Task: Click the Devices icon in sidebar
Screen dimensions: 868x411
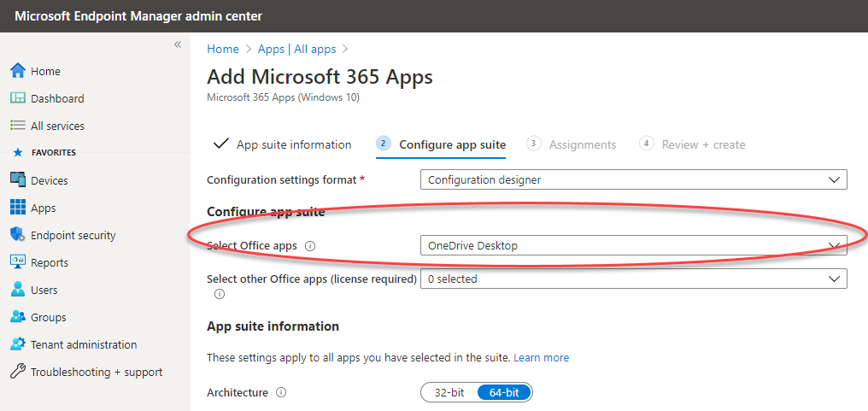Action: tap(18, 180)
